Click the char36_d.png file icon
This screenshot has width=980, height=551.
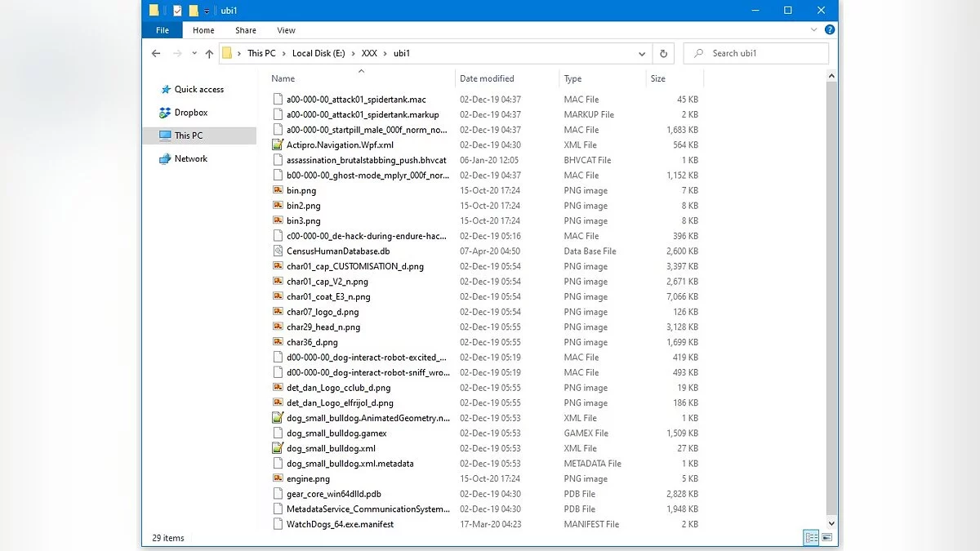[278, 342]
